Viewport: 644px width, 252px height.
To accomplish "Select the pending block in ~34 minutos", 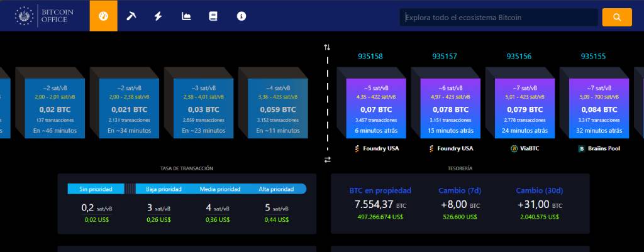I will coord(130,108).
